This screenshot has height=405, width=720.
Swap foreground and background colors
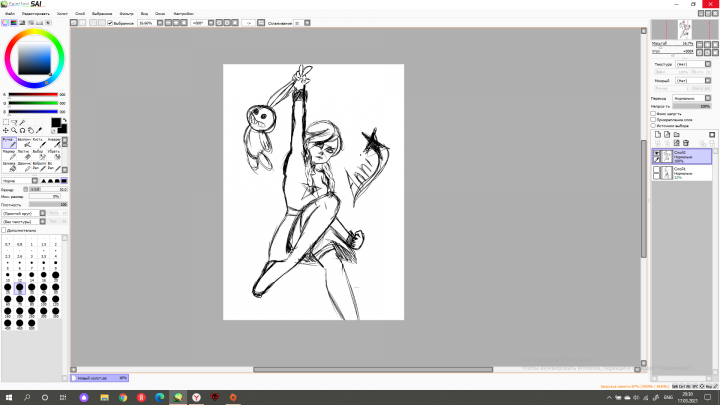pos(65,120)
